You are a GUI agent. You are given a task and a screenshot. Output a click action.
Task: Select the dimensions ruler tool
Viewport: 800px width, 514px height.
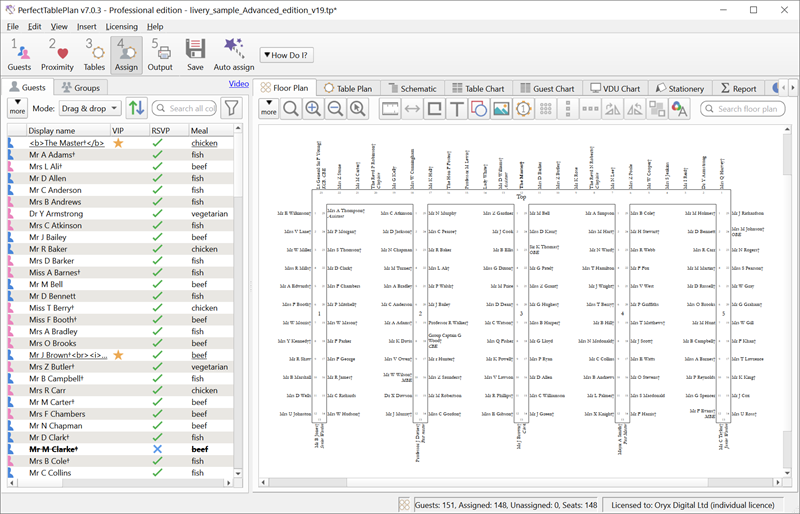pyautogui.click(x=390, y=109)
